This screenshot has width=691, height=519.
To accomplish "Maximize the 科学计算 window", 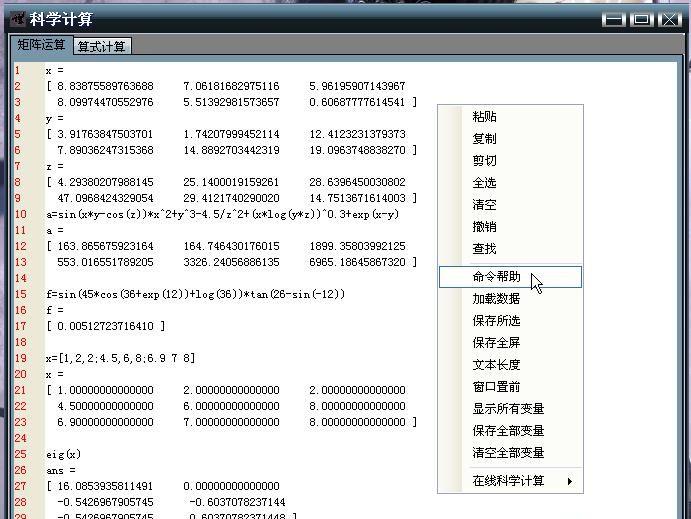I will coord(641,19).
